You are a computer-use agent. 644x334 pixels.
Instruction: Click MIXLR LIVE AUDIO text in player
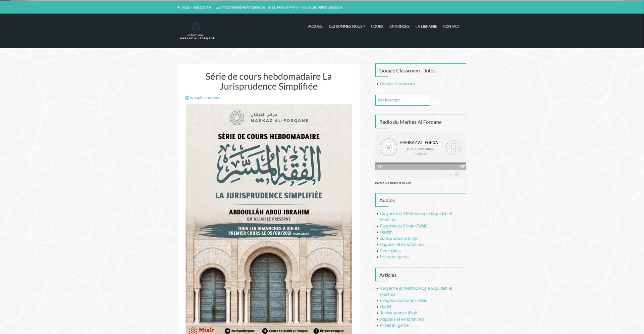click(421, 149)
